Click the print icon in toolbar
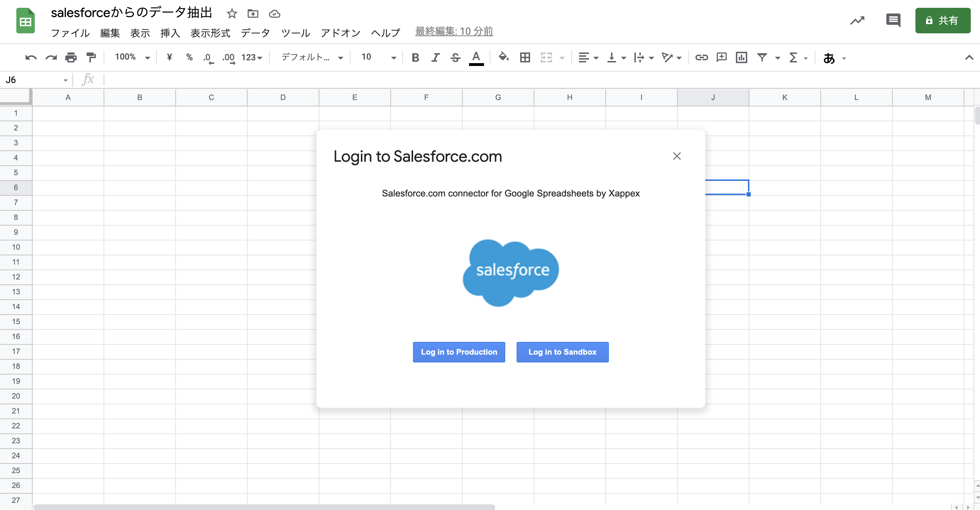This screenshot has height=510, width=980. [71, 57]
